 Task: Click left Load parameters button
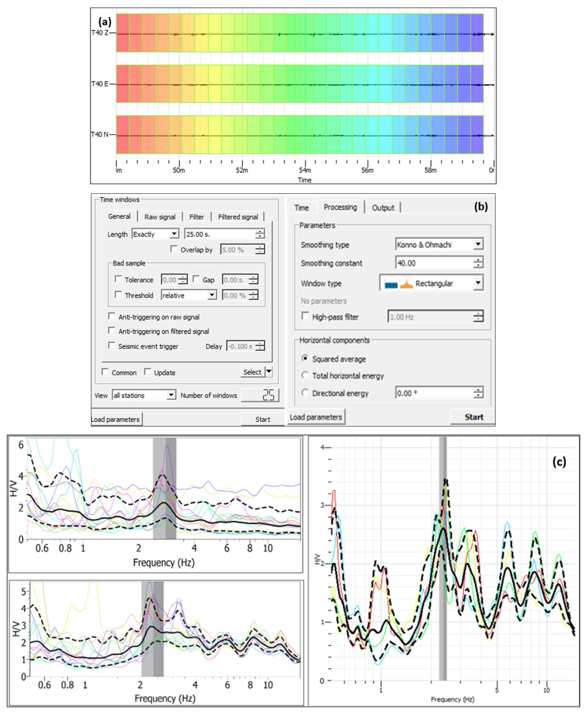(x=116, y=419)
